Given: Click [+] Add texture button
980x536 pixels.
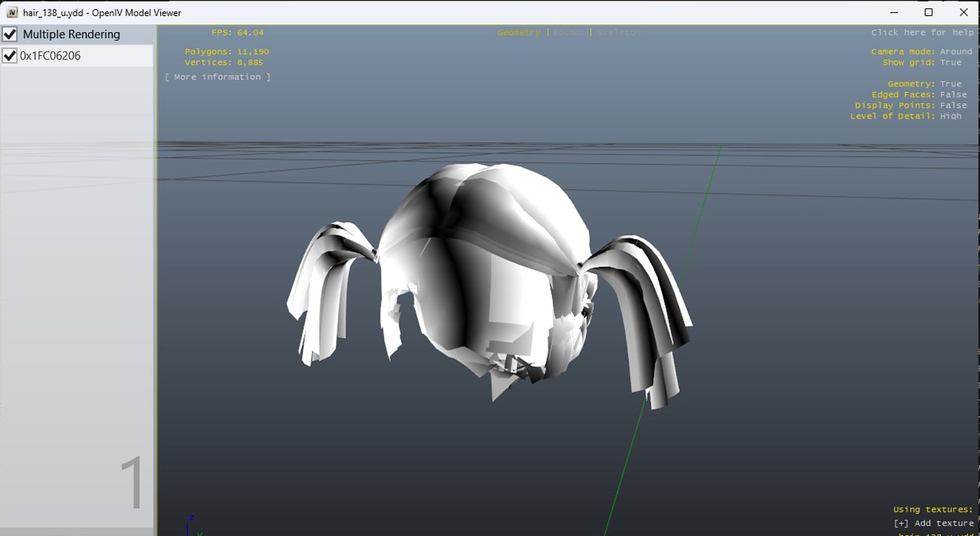Looking at the screenshot, I should coord(934,523).
